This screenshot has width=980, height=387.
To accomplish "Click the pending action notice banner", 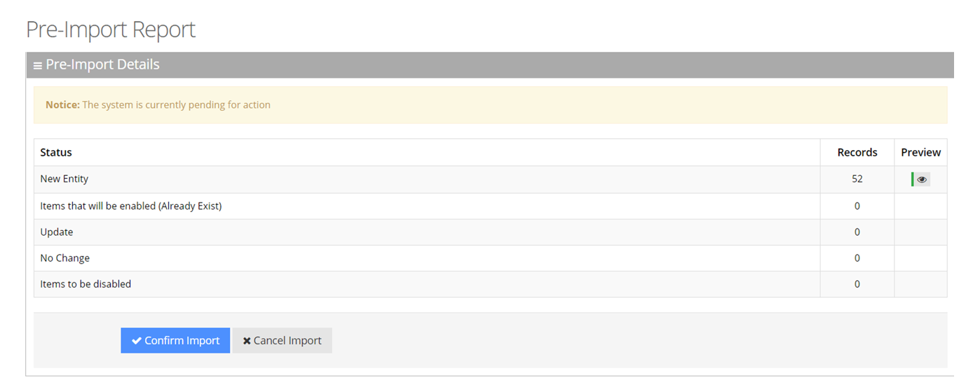I will (490, 105).
